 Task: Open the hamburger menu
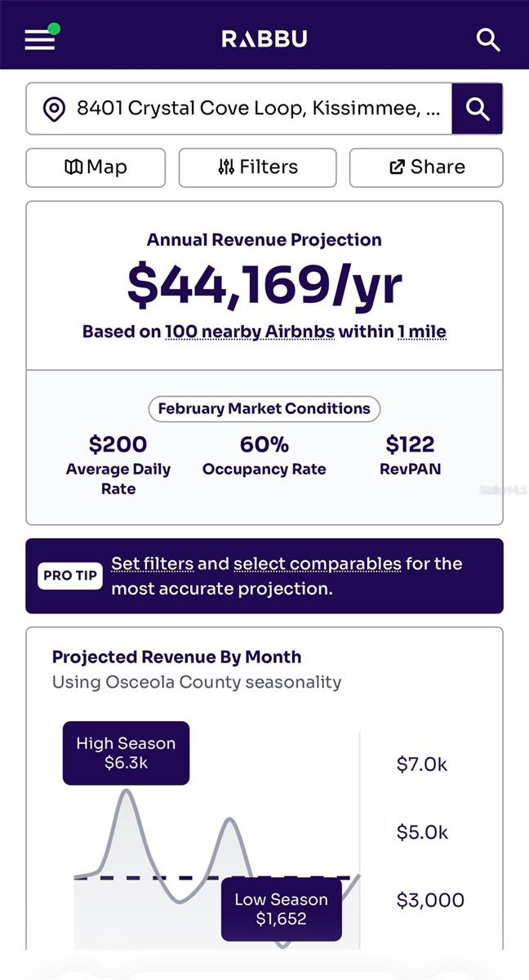[x=40, y=39]
